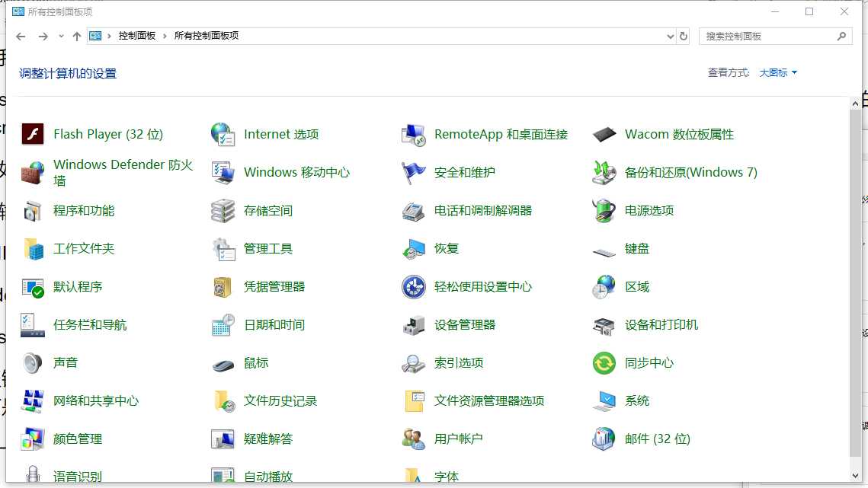Open the Wacom 数位板属性 tablet icon

point(604,135)
